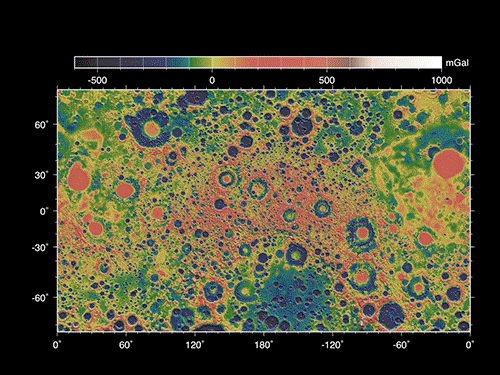Click the -500 colorbar tick label
Viewport: 500px width, 375px height.
(x=97, y=80)
